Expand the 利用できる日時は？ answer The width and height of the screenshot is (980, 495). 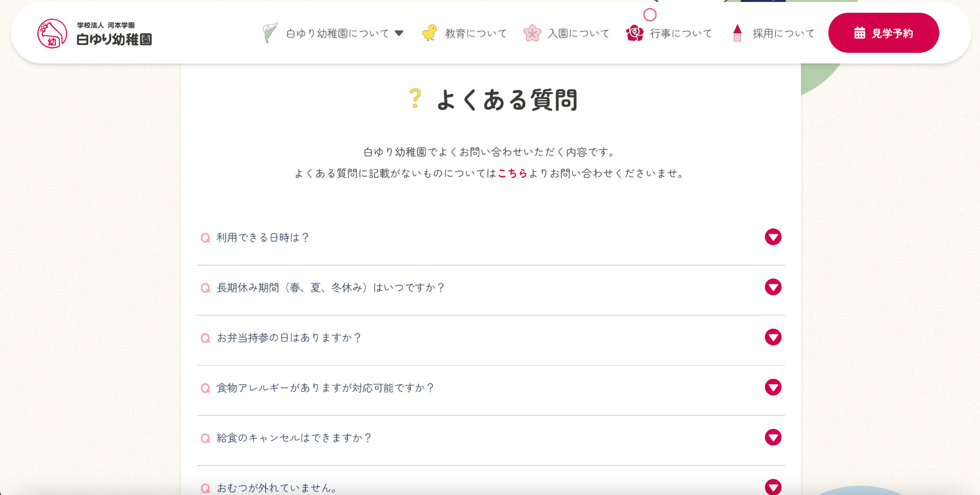coord(773,237)
